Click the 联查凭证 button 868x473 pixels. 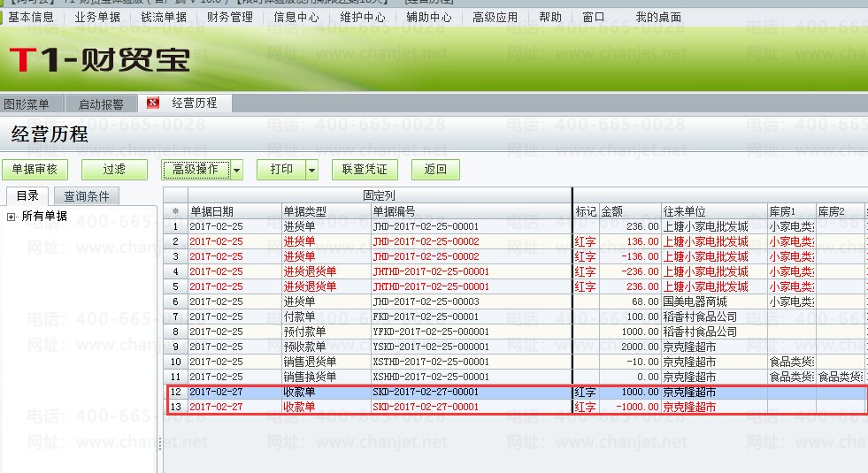[x=365, y=169]
